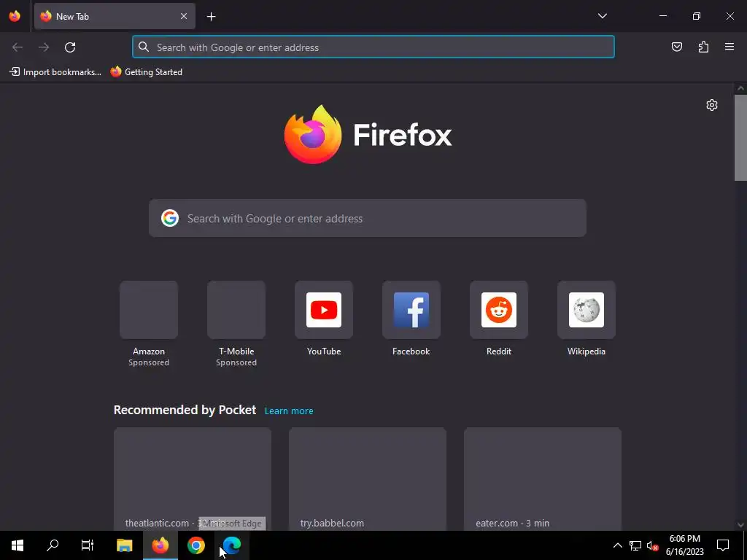Image resolution: width=747 pixels, height=560 pixels.
Task: Close the New Tab tab
Action: coord(184,16)
